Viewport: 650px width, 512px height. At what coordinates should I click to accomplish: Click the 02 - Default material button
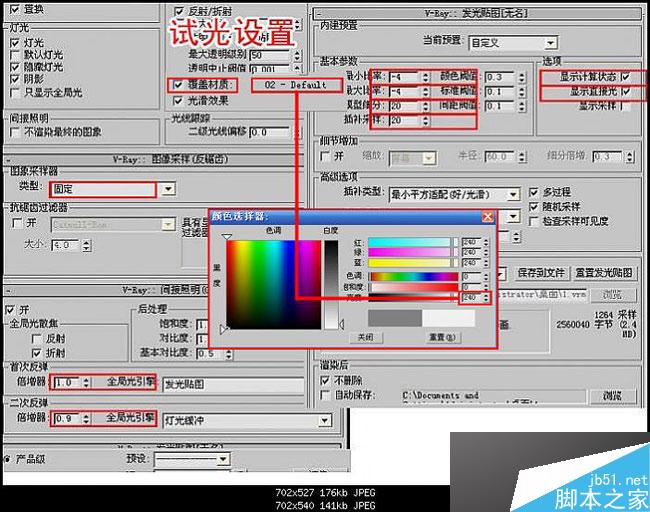pos(296,85)
